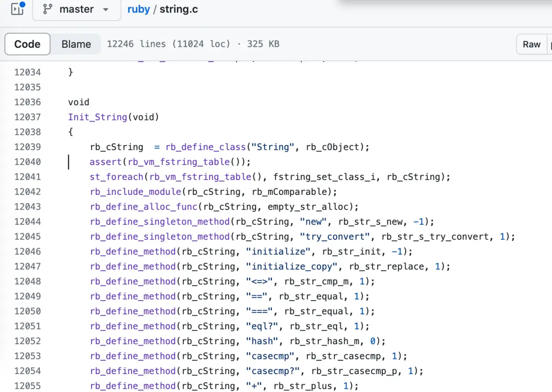Screen dimensions: 552x392
Task: Select line number 12044
Action: [28, 222]
